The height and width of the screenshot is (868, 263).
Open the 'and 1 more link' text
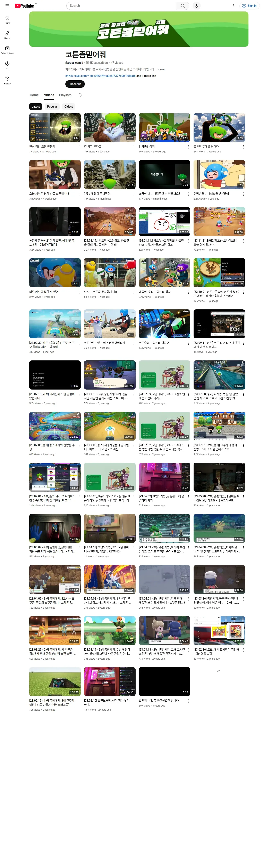(146, 76)
